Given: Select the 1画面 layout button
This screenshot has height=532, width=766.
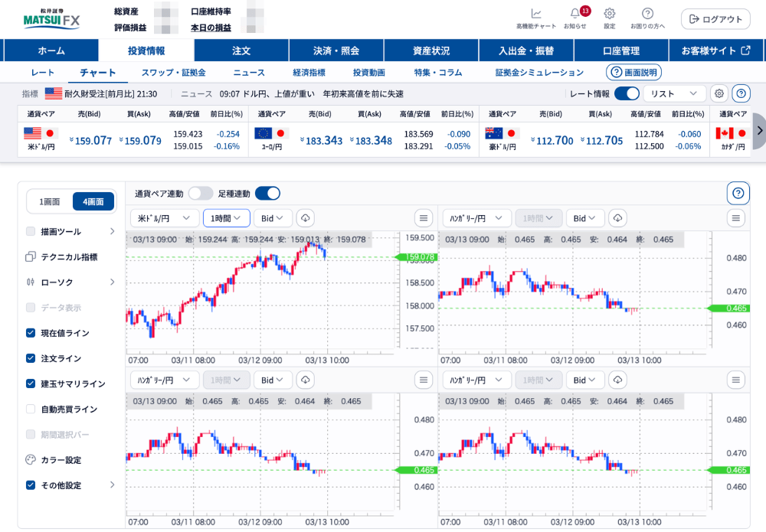Looking at the screenshot, I should tap(50, 201).
